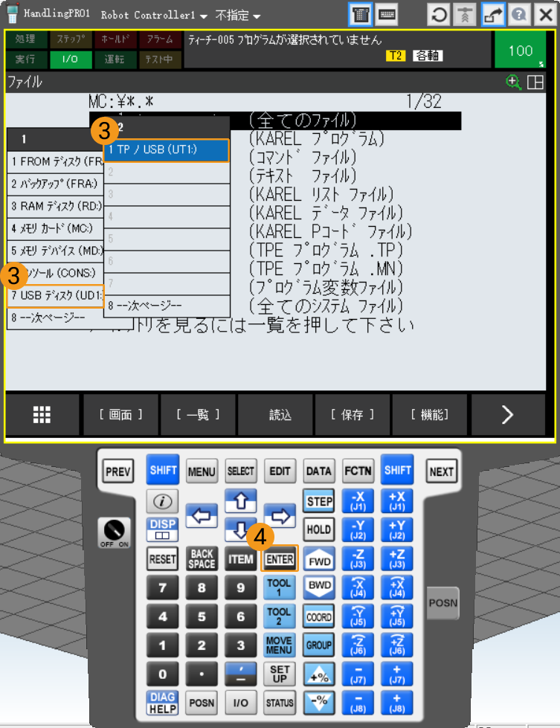
Task: Click the left arrow key on keypad
Action: (202, 515)
